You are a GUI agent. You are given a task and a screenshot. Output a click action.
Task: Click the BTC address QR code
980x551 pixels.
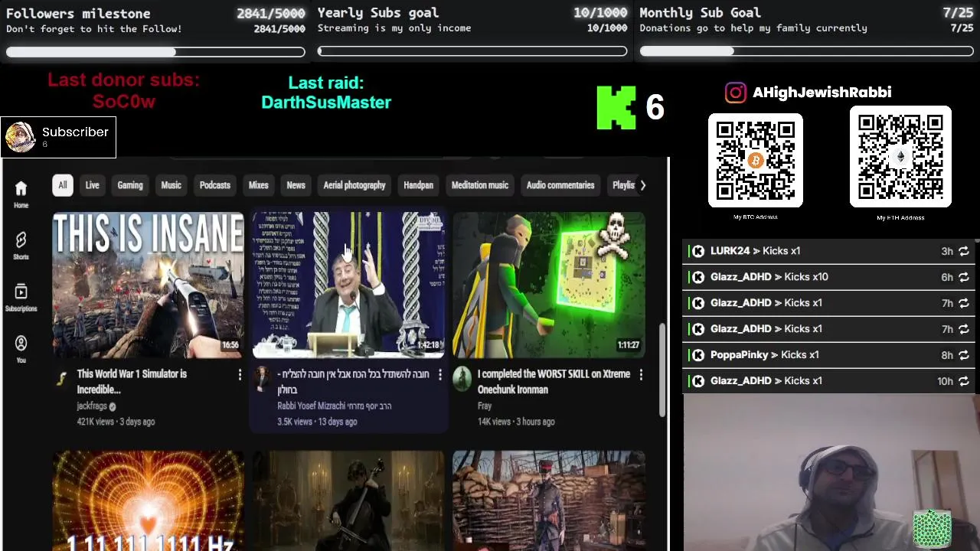click(x=756, y=161)
